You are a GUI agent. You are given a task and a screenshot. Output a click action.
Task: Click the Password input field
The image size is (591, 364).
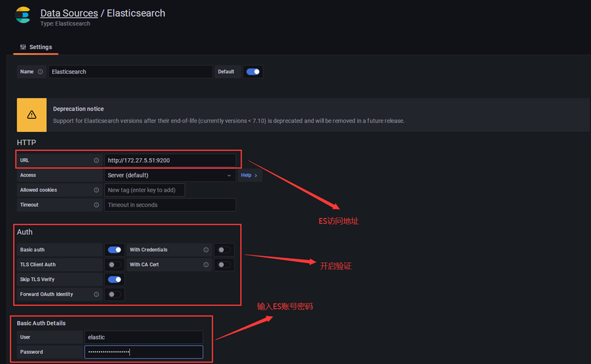tap(144, 352)
